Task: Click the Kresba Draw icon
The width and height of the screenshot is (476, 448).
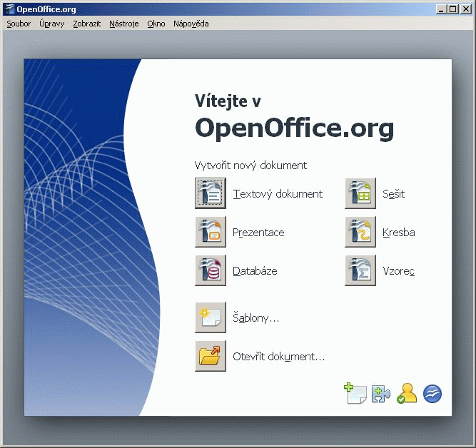Action: pyautogui.click(x=360, y=232)
